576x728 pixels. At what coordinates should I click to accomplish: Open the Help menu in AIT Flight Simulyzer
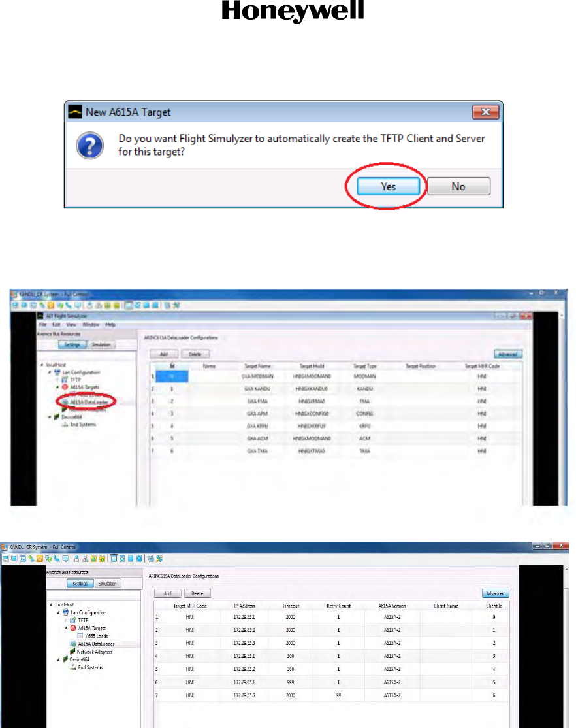point(110,325)
